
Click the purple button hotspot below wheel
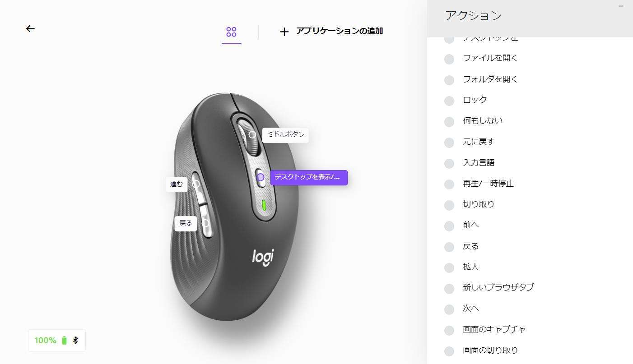[261, 177]
